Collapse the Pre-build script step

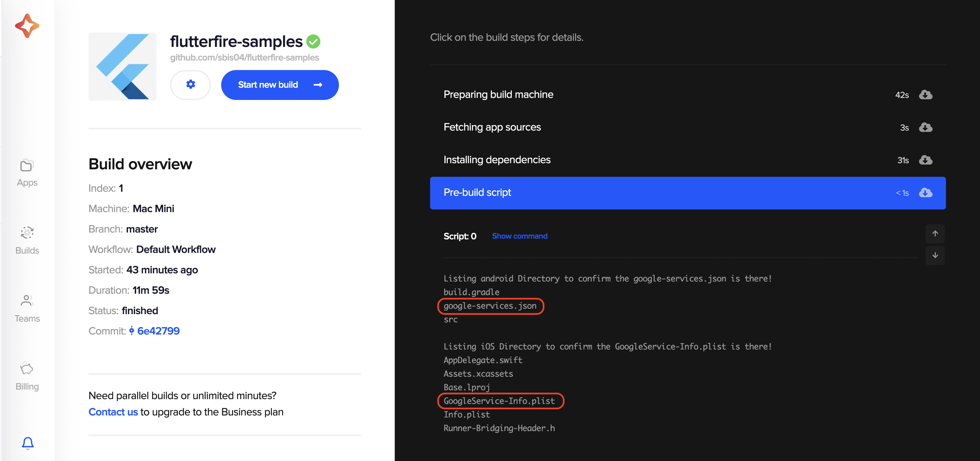tap(687, 193)
